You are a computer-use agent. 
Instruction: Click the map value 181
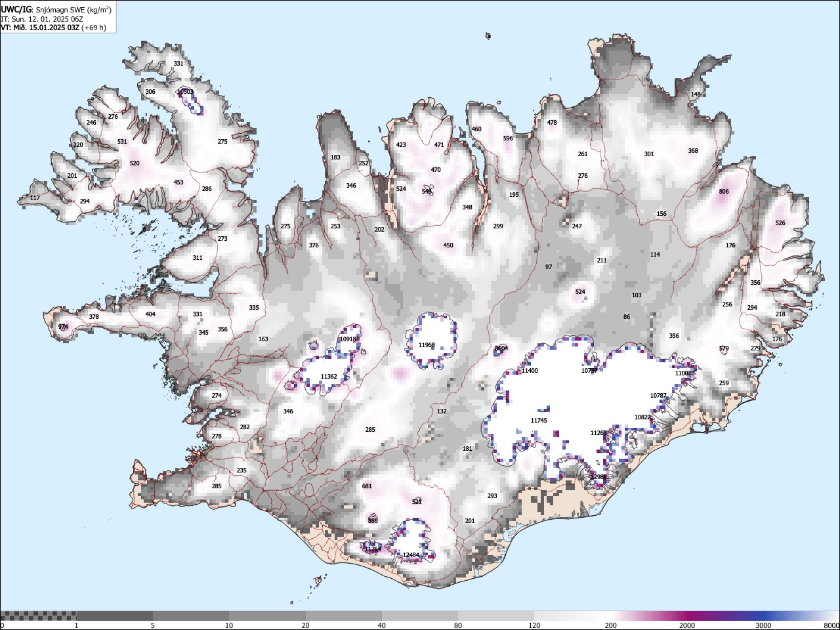tap(467, 449)
